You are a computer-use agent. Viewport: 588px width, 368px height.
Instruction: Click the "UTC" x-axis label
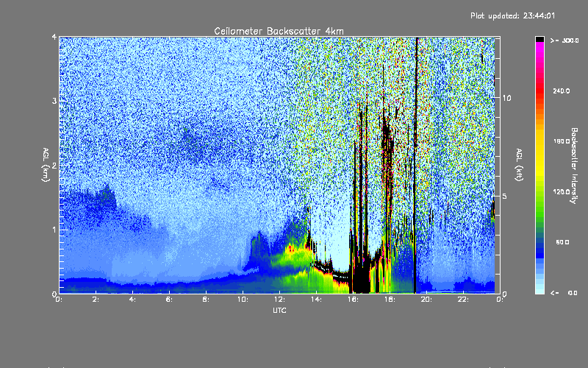point(279,311)
